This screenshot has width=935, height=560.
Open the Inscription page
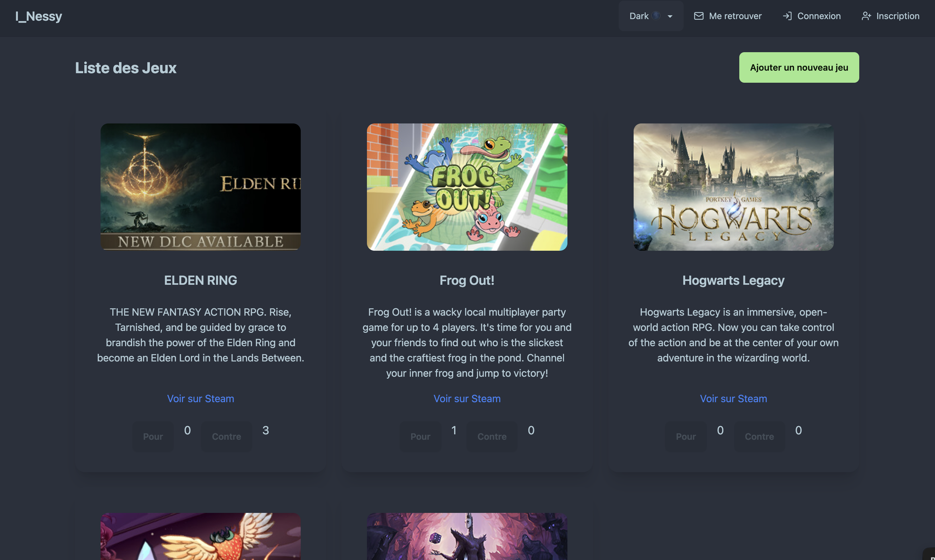coord(890,16)
